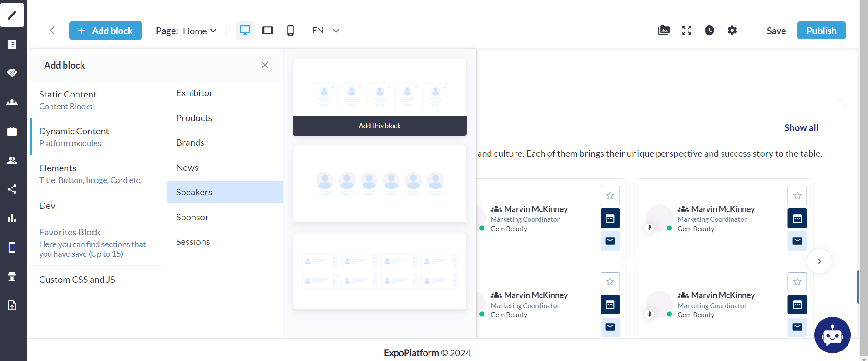Viewport: 868px width, 361px height.
Task: Open the file upload sidebar icon
Action: click(12, 305)
